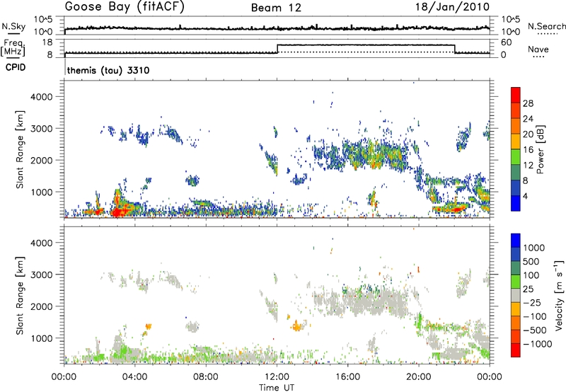Click the 'Time UT' axis label
Viewport: 566px width, 392px height.
(277, 388)
